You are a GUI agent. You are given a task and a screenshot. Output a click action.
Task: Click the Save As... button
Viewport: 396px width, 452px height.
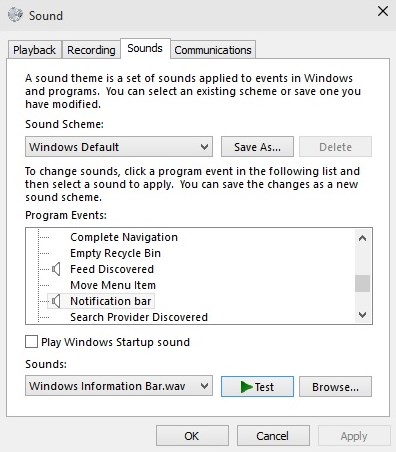click(x=257, y=147)
